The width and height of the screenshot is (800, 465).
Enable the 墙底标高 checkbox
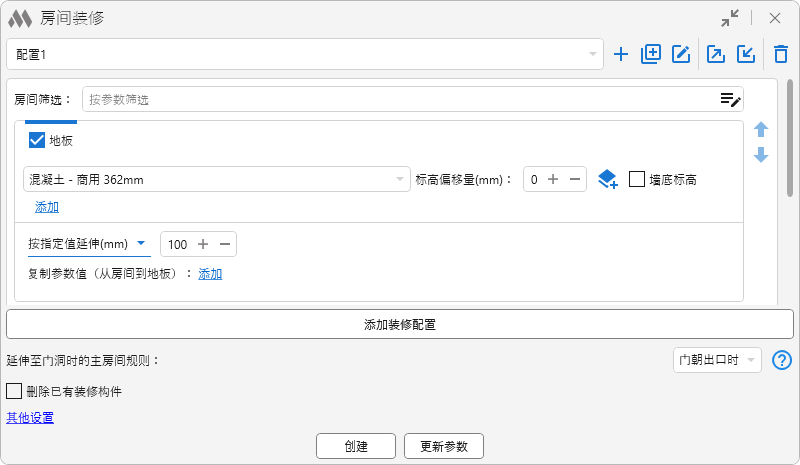[x=637, y=180]
